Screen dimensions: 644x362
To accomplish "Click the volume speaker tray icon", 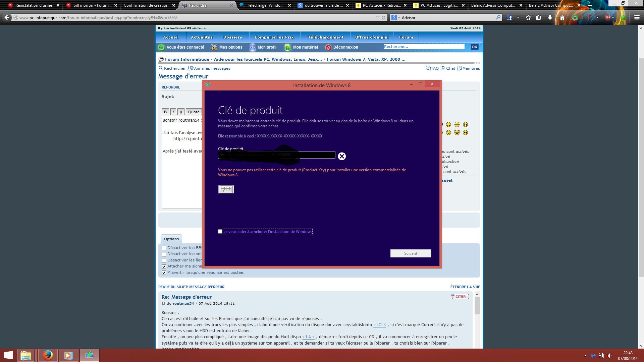I will pyautogui.click(x=609, y=356).
